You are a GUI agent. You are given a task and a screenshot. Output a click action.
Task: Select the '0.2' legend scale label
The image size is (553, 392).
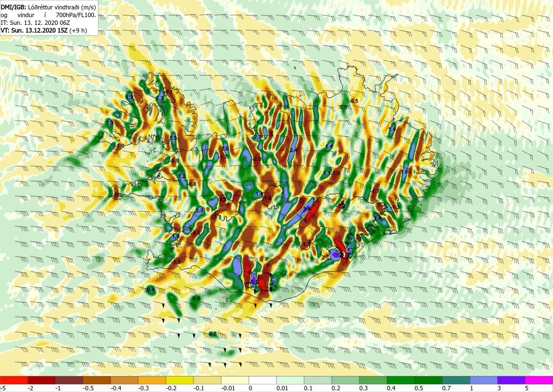336,388
